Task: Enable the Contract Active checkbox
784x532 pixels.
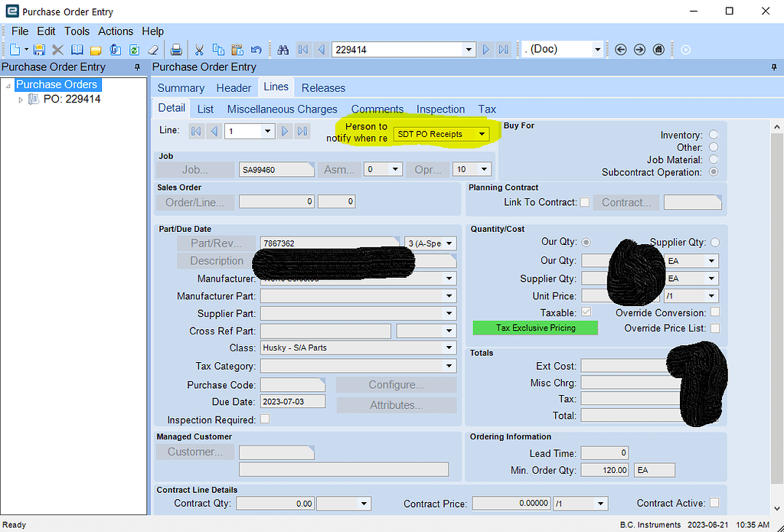Action: click(714, 503)
